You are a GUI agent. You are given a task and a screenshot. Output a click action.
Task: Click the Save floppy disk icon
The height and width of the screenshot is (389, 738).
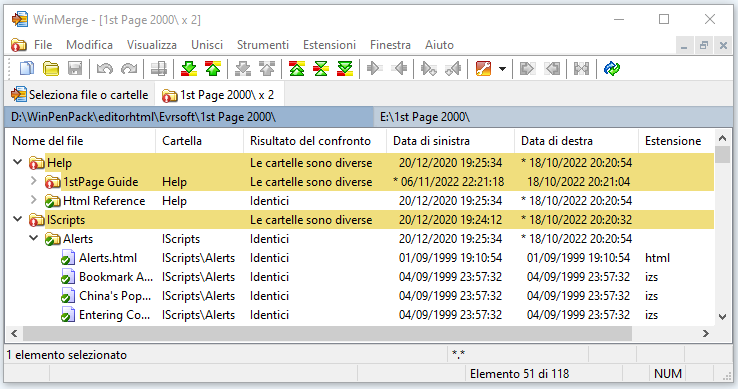point(75,69)
